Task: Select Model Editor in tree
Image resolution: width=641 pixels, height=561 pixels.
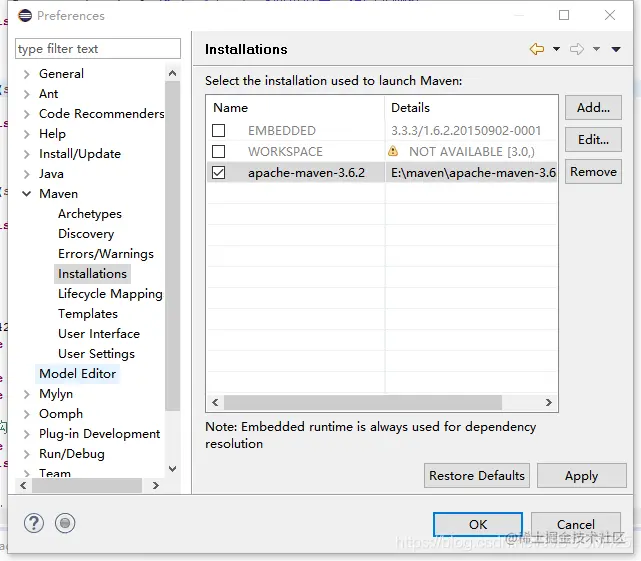Action: (78, 374)
